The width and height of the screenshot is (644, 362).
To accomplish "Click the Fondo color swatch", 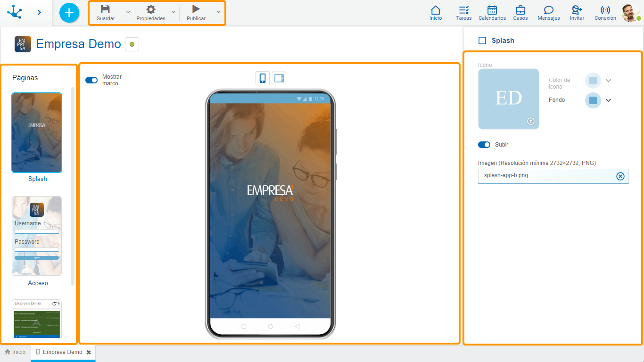I will 593,100.
